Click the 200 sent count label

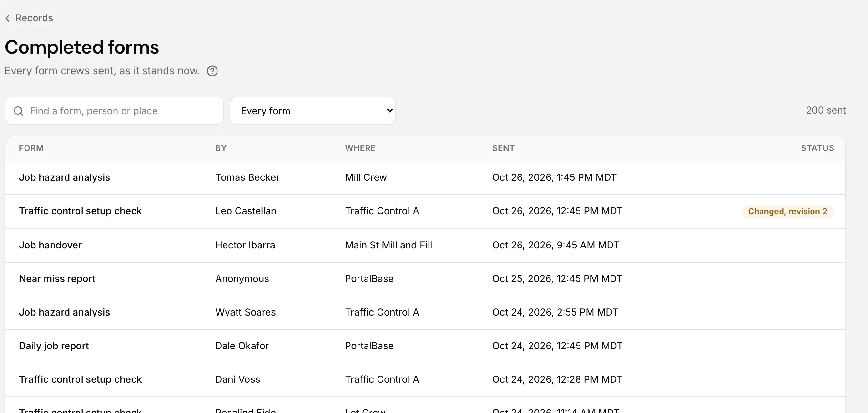coord(826,110)
